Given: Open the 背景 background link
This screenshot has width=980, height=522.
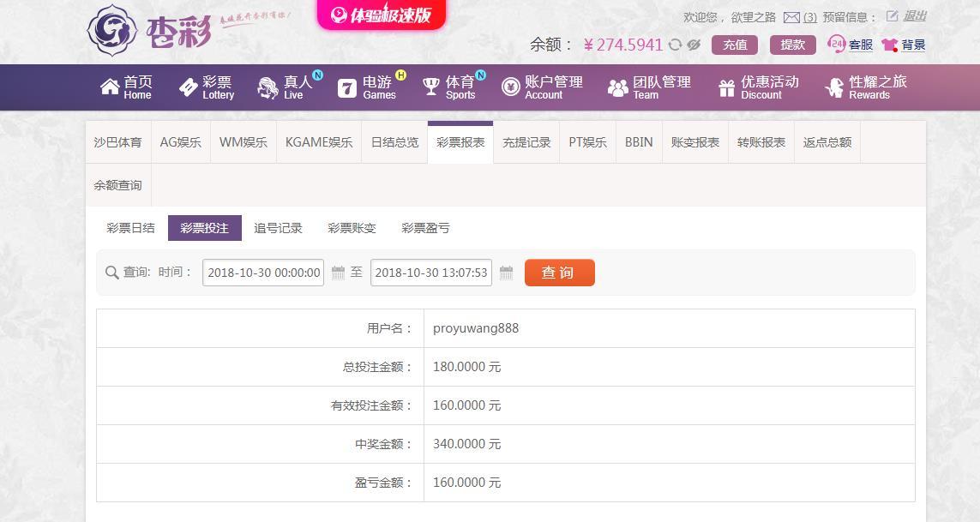Looking at the screenshot, I should [913, 45].
